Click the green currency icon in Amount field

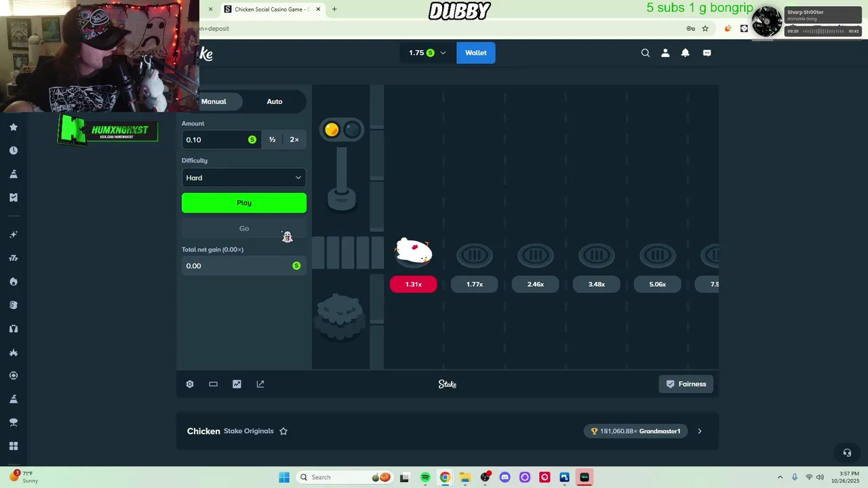pos(252,140)
